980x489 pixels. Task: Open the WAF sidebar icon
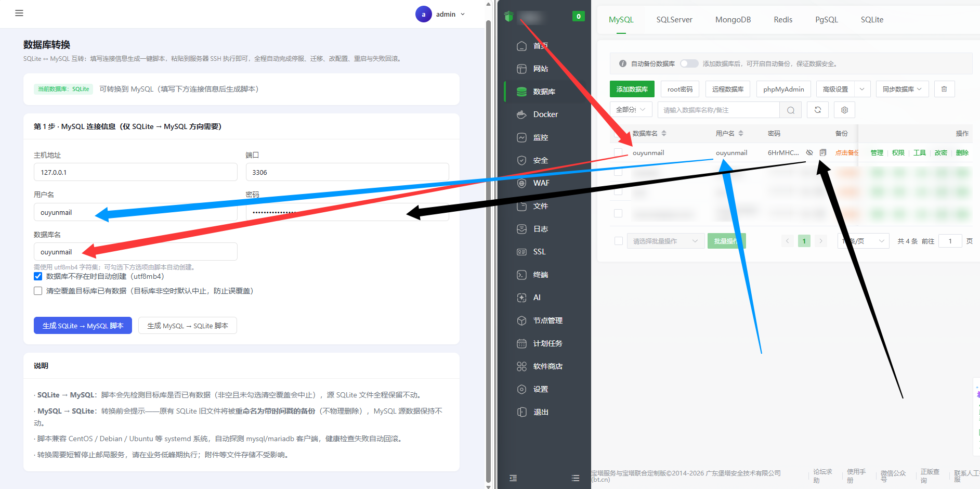click(521, 183)
